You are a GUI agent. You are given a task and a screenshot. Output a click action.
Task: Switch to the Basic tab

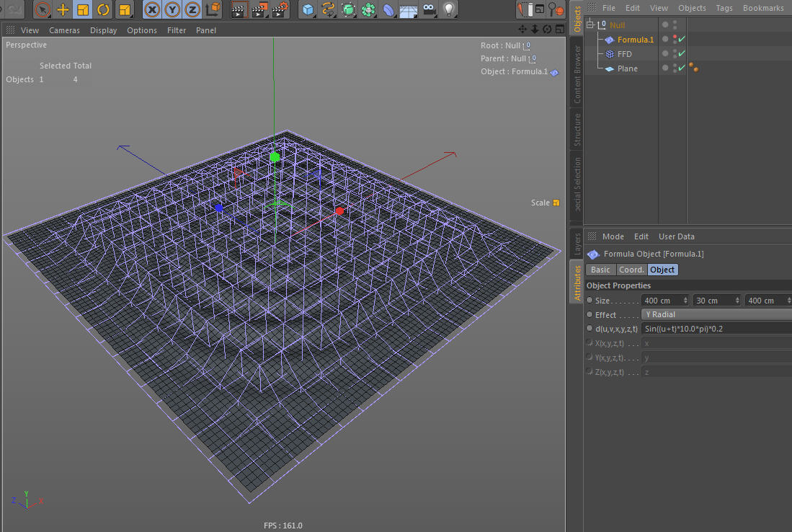(600, 270)
